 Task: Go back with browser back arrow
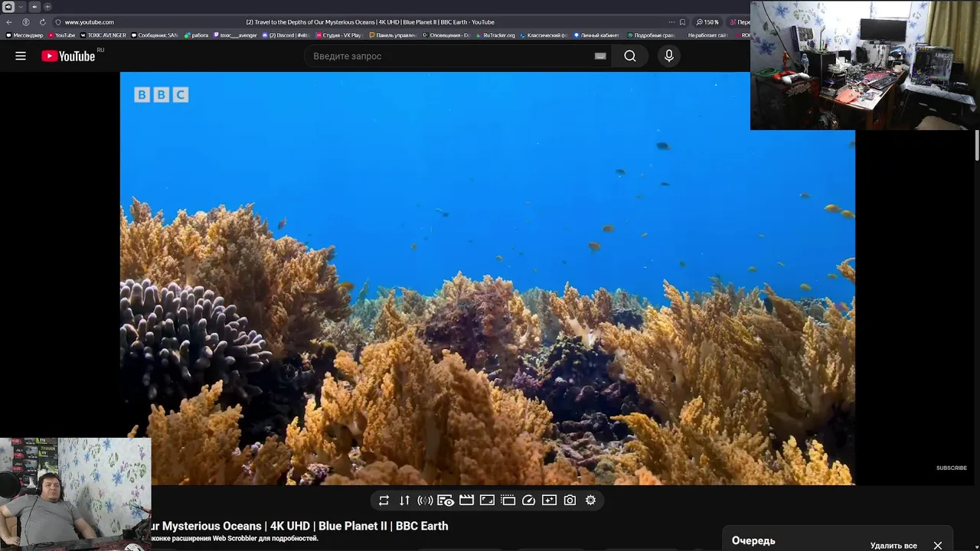point(9,22)
